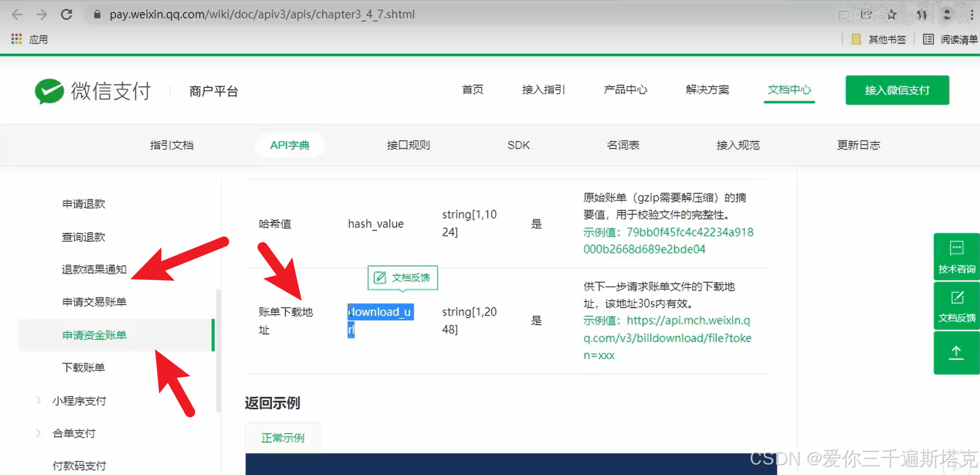
Task: Open 下载账单 in the sidebar
Action: click(x=83, y=367)
